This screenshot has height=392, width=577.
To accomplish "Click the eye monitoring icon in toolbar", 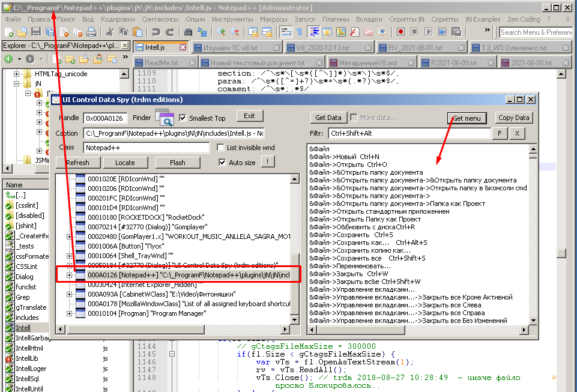I will click(x=382, y=32).
